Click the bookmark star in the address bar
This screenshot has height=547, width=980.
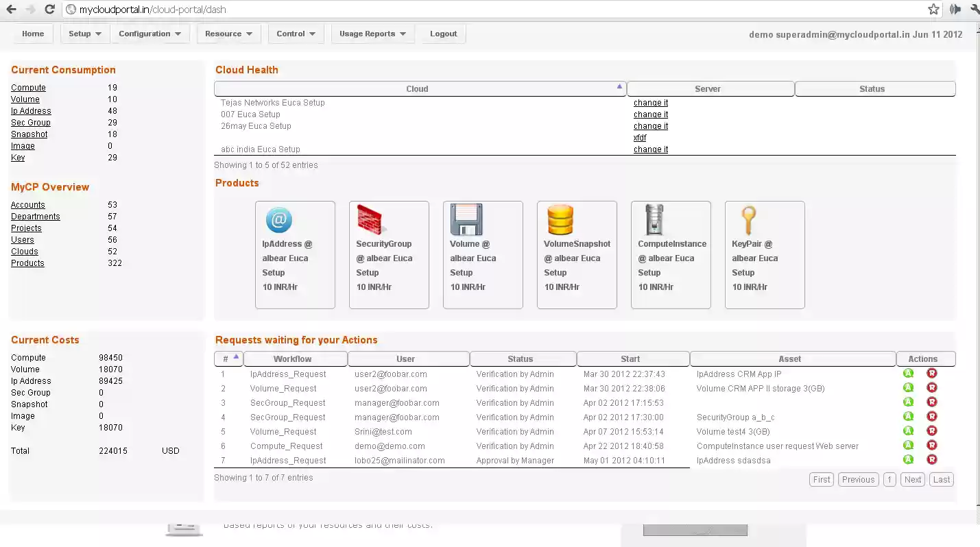(933, 10)
